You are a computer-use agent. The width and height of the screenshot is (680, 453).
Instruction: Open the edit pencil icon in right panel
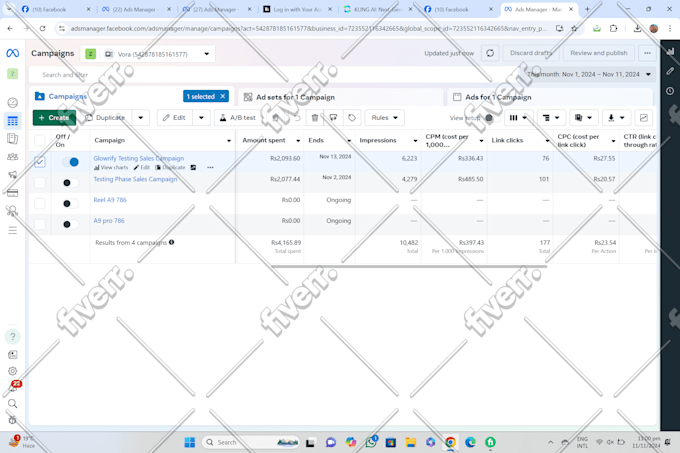coord(670,71)
